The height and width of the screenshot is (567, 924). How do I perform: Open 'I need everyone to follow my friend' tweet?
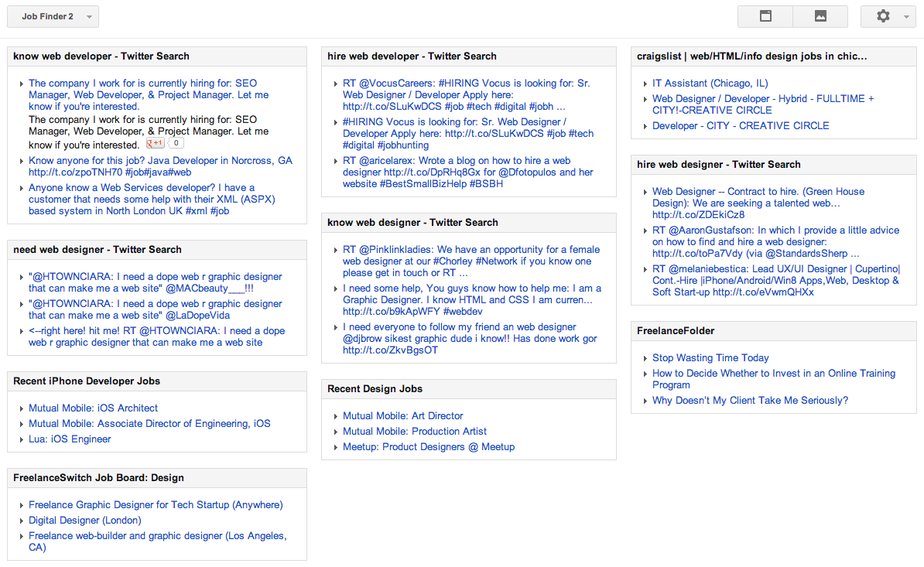(470, 338)
